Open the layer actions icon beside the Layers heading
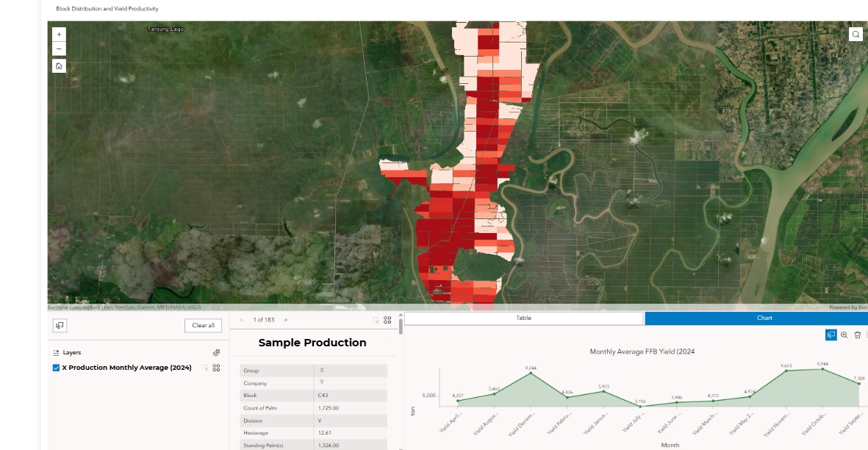868x450 pixels. 216,353
